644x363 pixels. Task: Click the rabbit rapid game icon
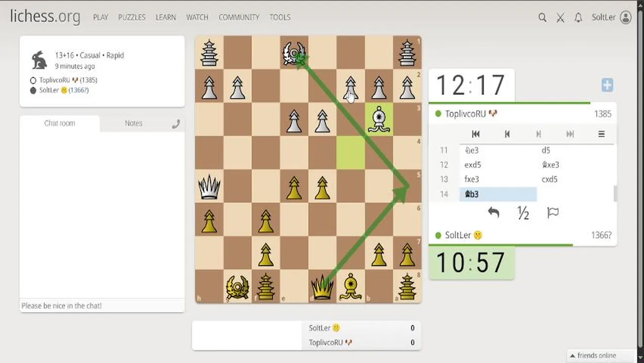click(x=39, y=60)
